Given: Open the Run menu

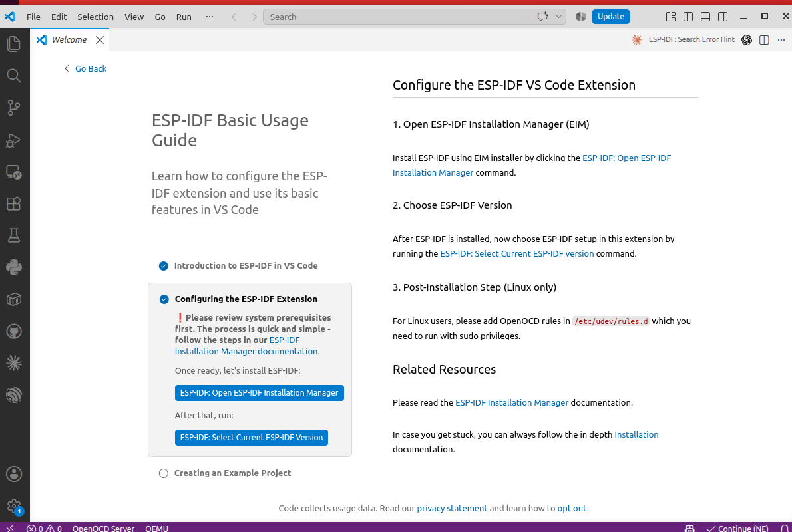Looking at the screenshot, I should [x=184, y=17].
